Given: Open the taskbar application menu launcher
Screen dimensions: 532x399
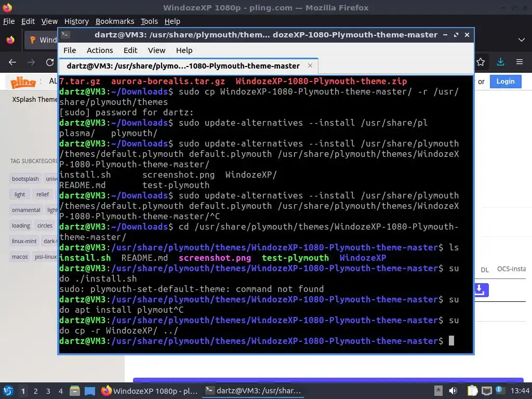Looking at the screenshot, I should (x=8, y=391).
